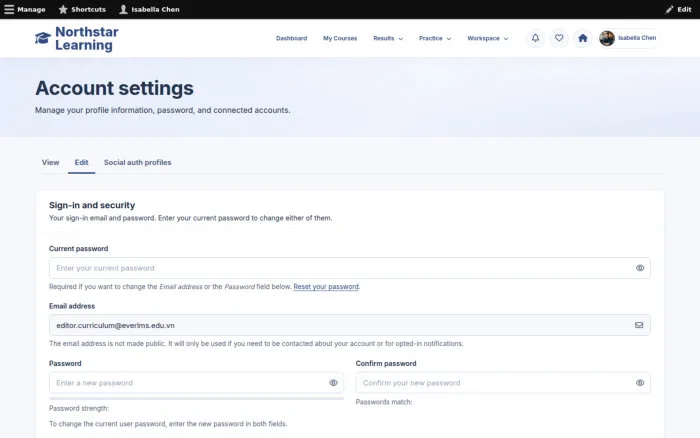The image size is (700, 438).
Task: Expand the Results dropdown menu
Action: point(388,38)
